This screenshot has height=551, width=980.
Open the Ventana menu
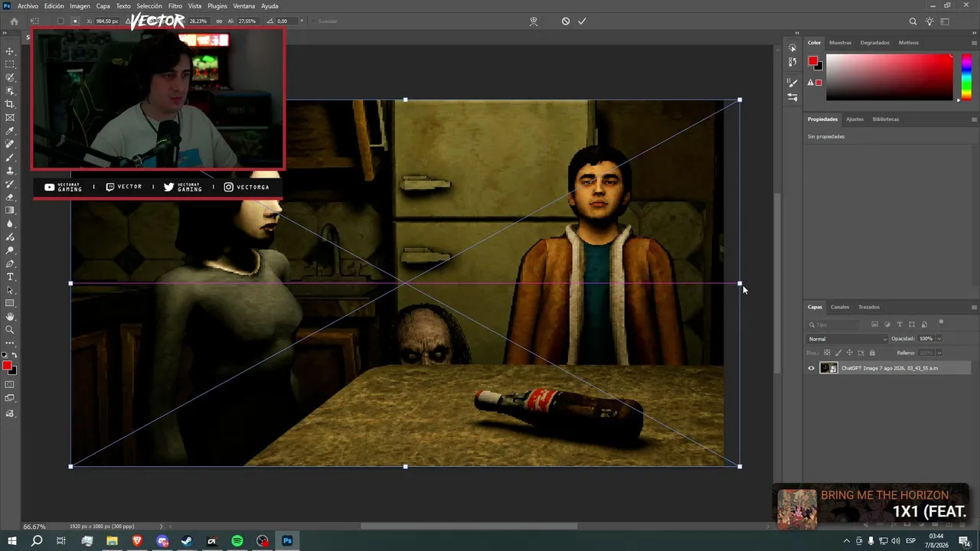pyautogui.click(x=243, y=6)
